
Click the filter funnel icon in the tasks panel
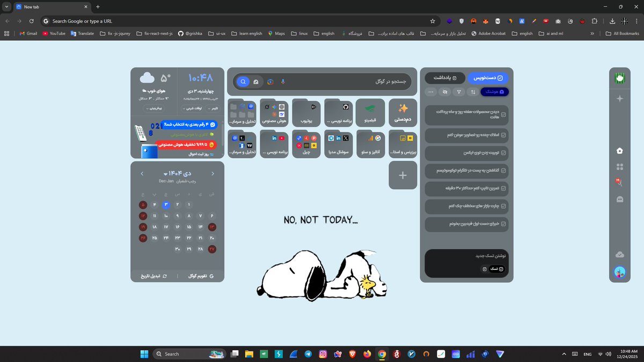coord(458,92)
